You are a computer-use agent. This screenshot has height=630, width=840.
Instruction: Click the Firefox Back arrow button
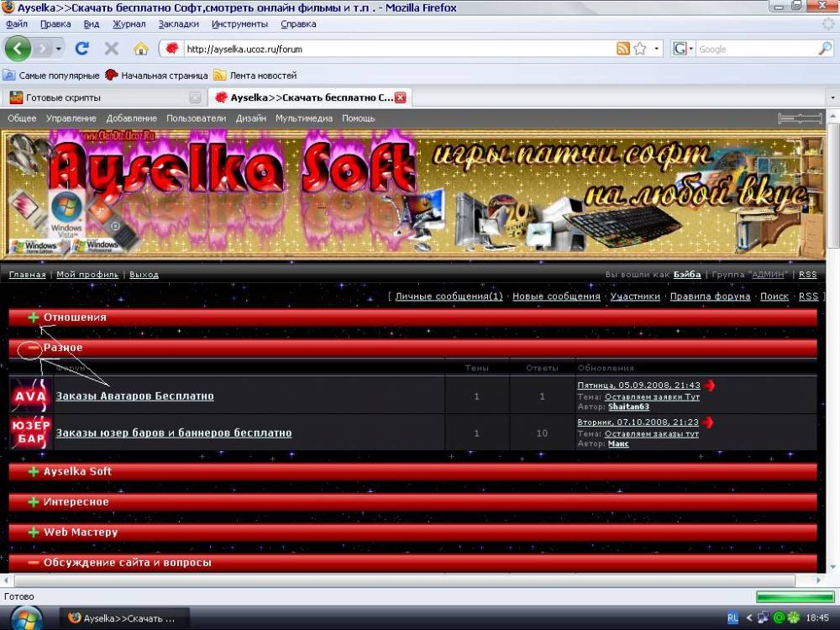click(18, 49)
